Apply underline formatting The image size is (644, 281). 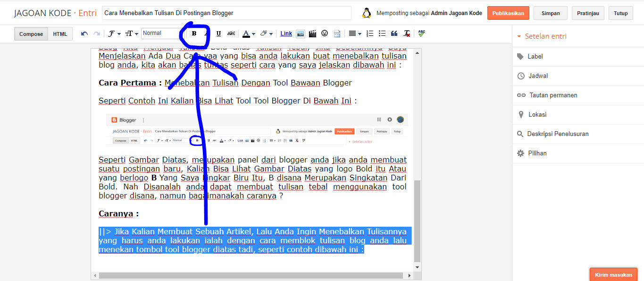[218, 33]
